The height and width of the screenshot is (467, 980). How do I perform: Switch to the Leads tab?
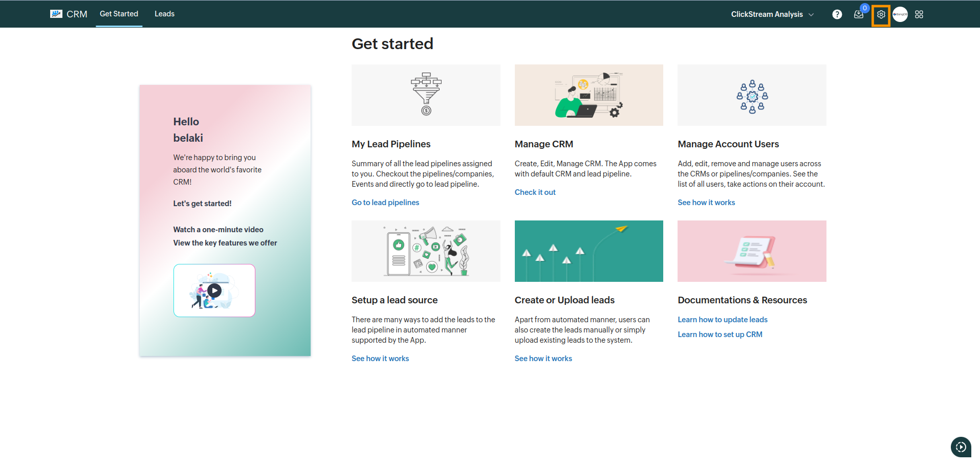[164, 14]
